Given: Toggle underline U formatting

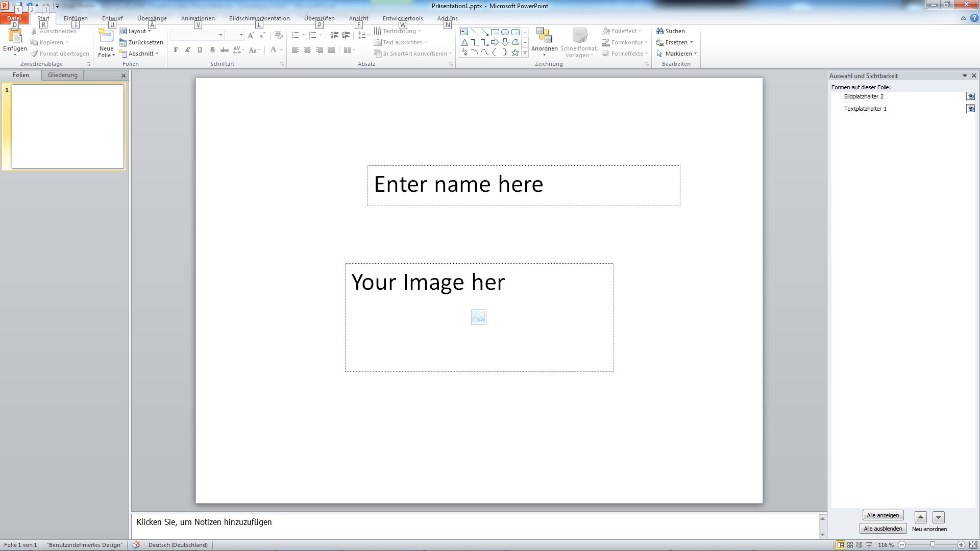Looking at the screenshot, I should point(200,50).
